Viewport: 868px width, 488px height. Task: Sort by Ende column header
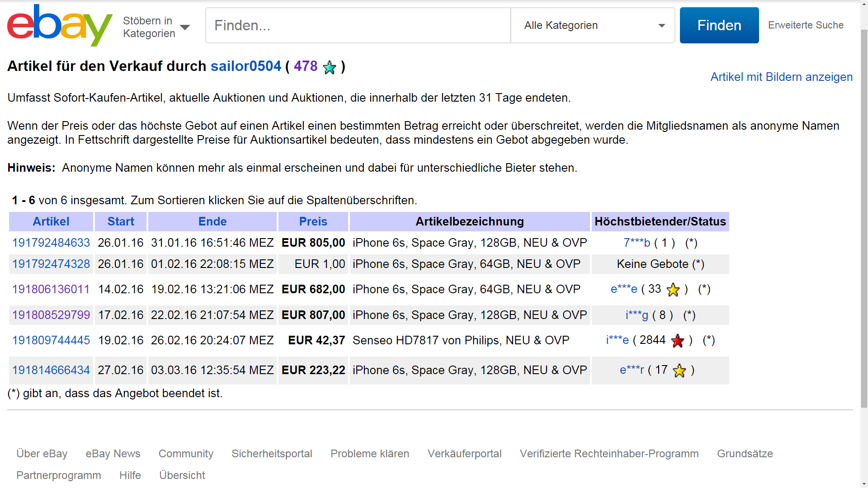[x=212, y=221]
